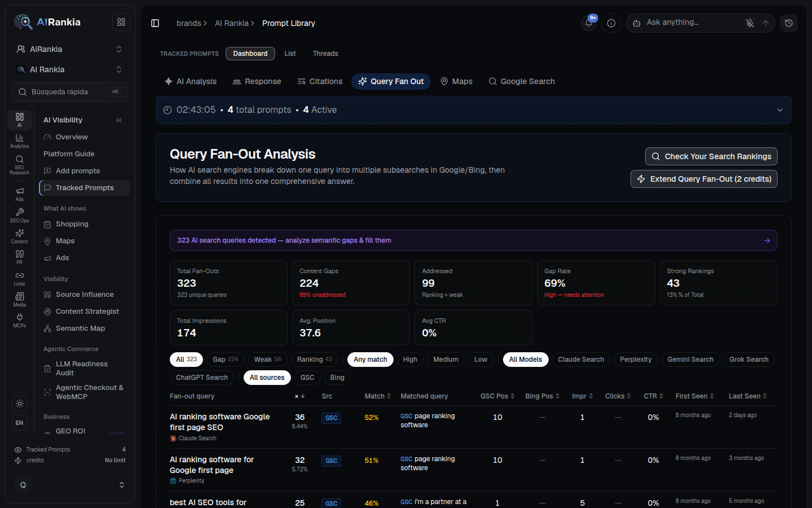Click the Check Your Search Rankings button

pos(711,156)
